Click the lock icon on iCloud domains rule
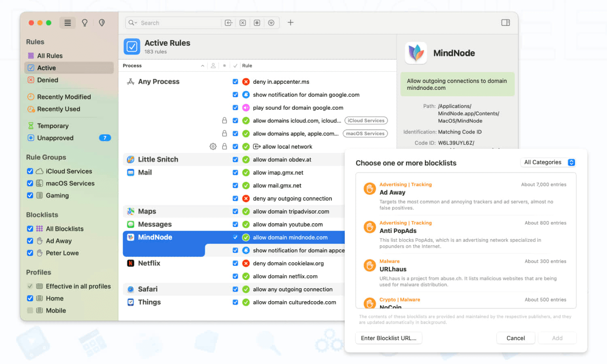This screenshot has height=364, width=607. tap(224, 121)
